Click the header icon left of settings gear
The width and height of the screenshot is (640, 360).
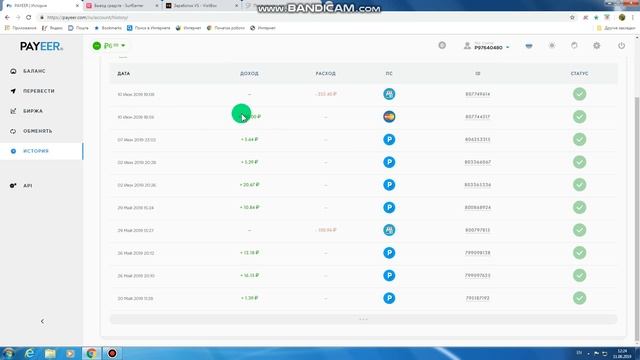click(x=574, y=46)
